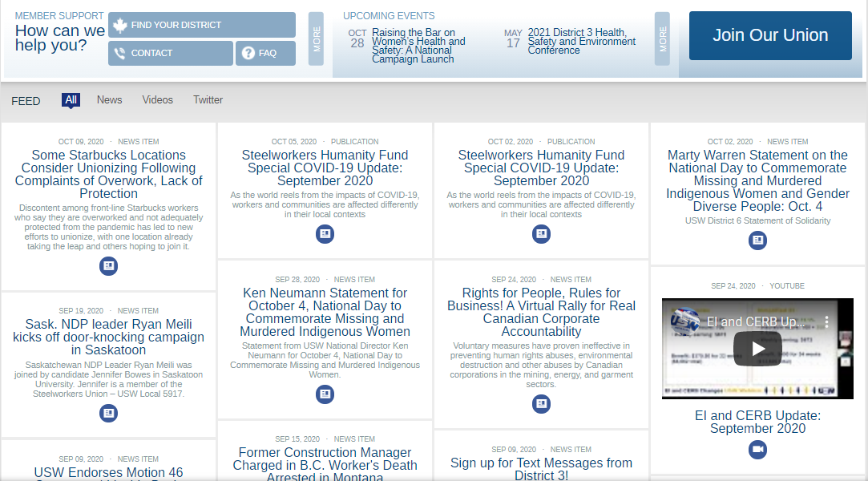Click the 'Voluntary measures have proven ineffective' summary
Image resolution: width=868 pixels, height=481 pixels.
pyautogui.click(x=541, y=365)
